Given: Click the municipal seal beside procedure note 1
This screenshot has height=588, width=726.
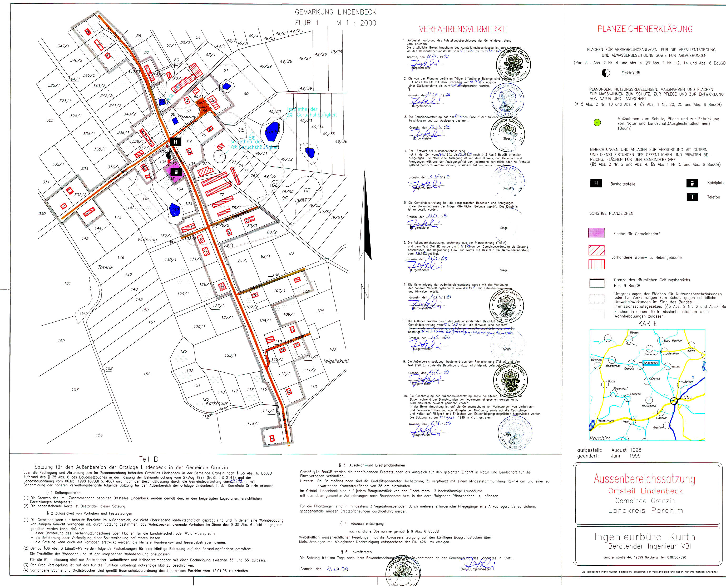Looking at the screenshot, I should pyautogui.click(x=513, y=65).
